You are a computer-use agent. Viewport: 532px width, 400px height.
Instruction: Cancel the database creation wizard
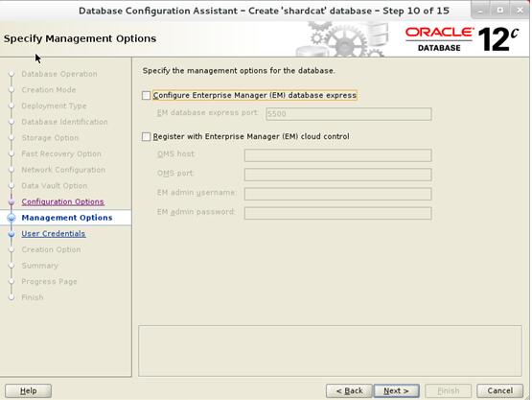(499, 390)
